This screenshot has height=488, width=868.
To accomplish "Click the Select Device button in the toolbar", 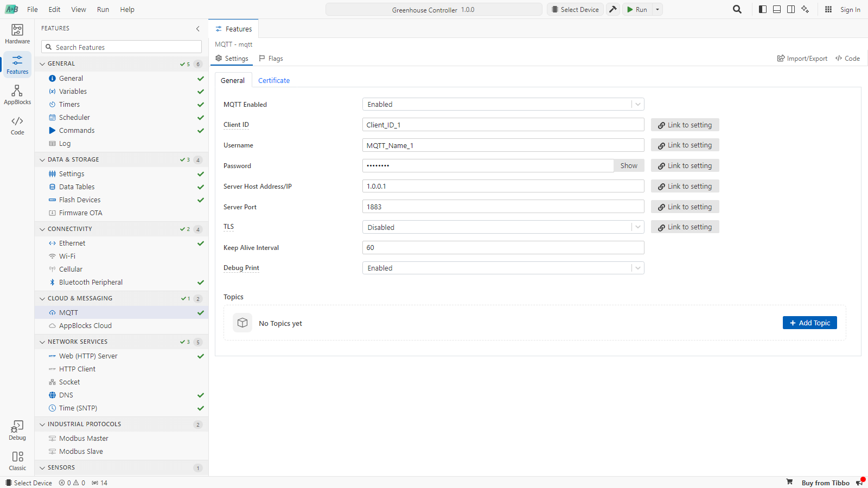I will pos(575,9).
